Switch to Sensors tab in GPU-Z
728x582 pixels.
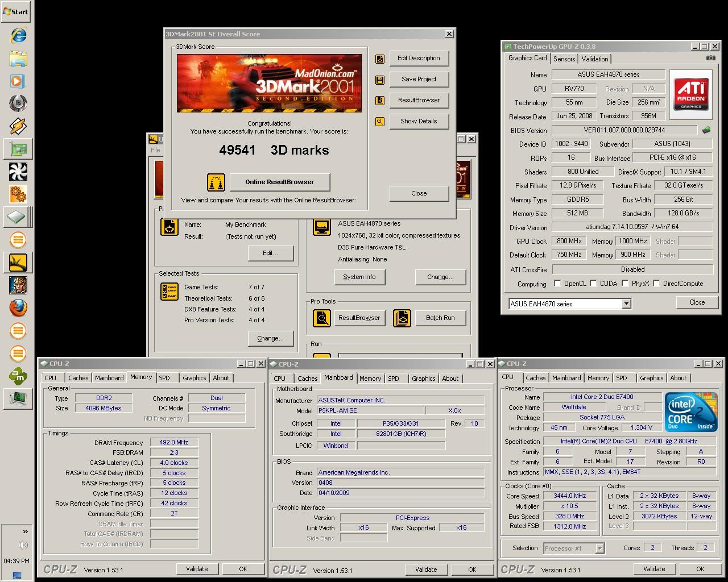tap(564, 59)
